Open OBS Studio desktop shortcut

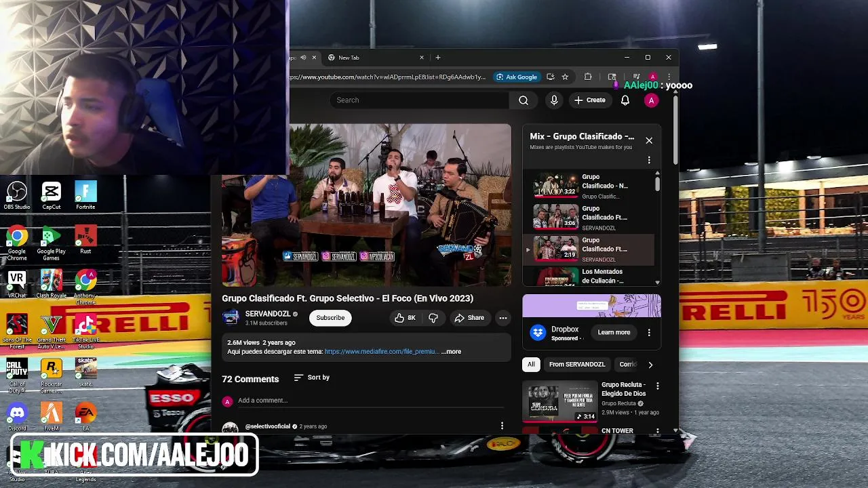pos(17,196)
